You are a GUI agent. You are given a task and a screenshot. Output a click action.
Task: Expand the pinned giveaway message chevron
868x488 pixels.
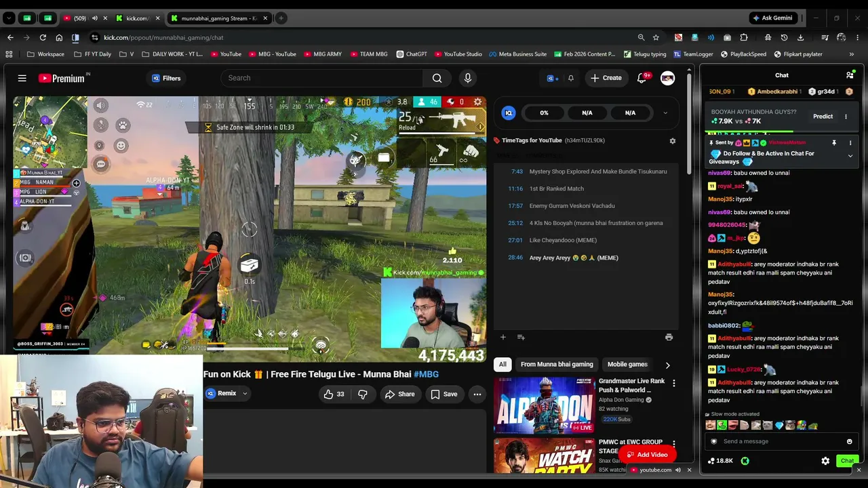pyautogui.click(x=850, y=156)
